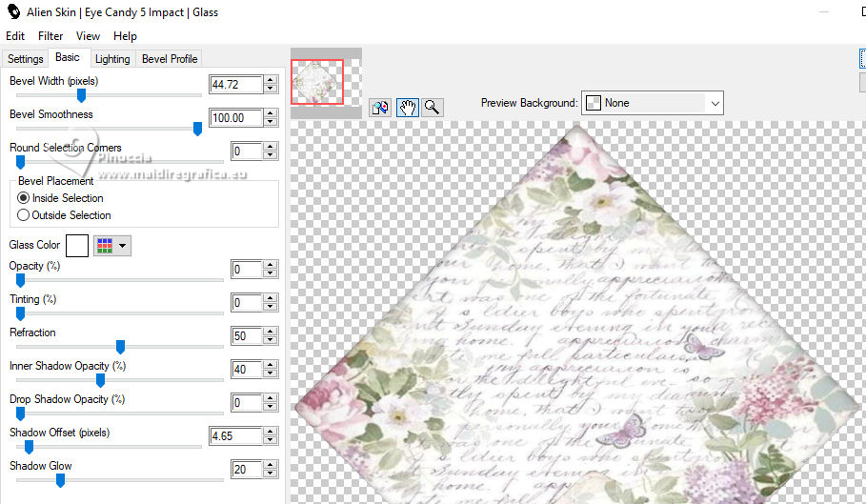This screenshot has height=504, width=866.
Task: Click the Tinting slider handle
Action: tap(20, 313)
